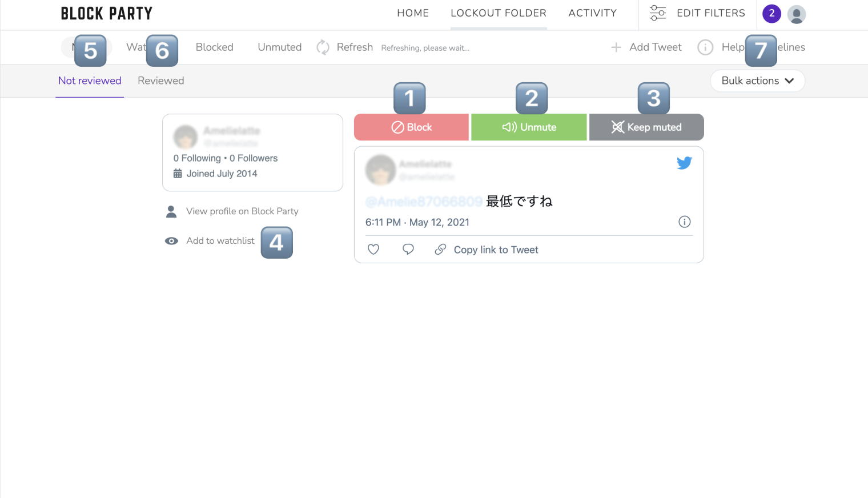The image size is (868, 498).
Task: Go to the HOME page
Action: 413,13
